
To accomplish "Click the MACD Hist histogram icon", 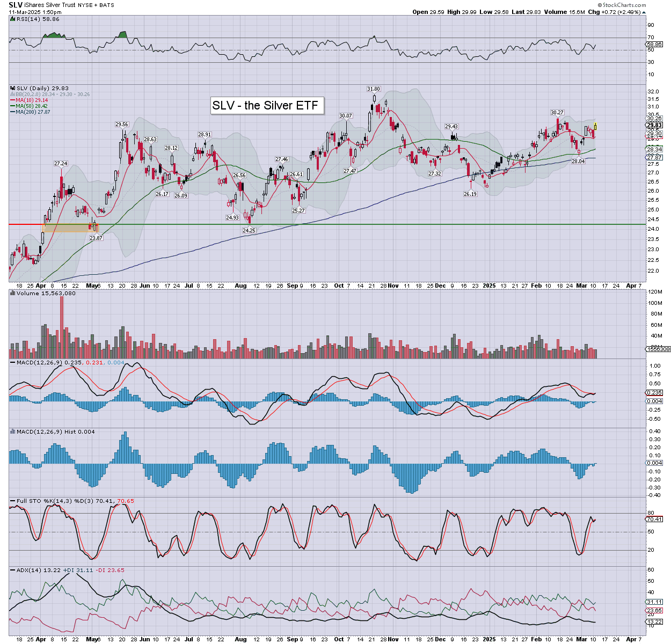I will click(13, 431).
